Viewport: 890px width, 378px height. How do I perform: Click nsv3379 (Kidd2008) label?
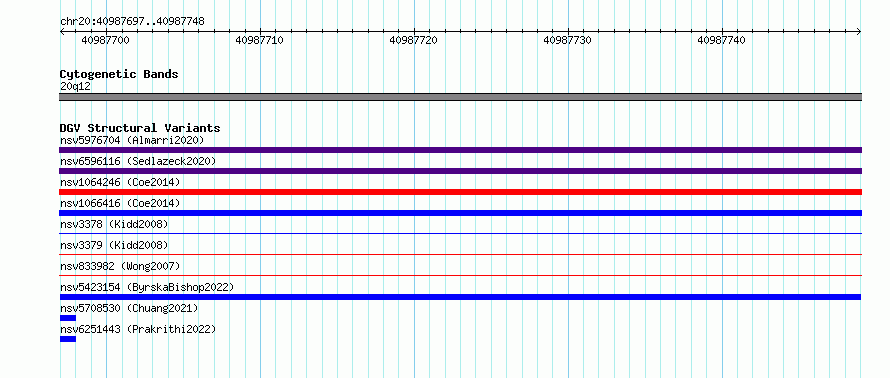point(114,245)
